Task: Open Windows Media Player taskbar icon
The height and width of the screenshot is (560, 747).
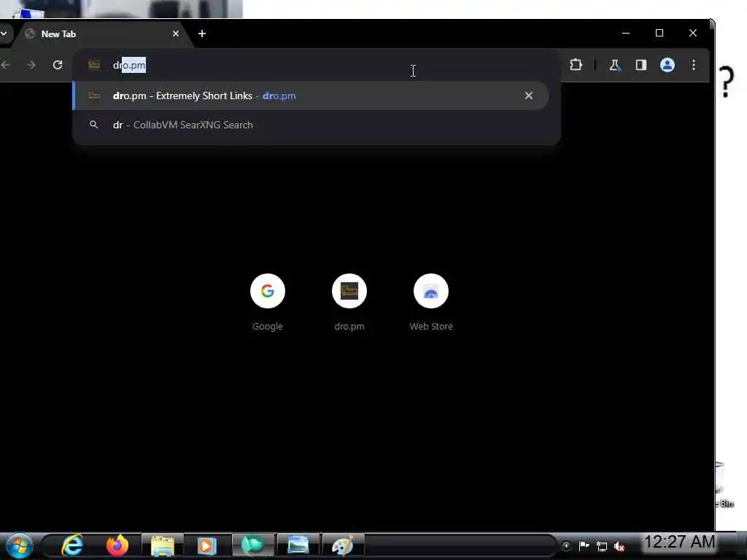Action: 206,545
